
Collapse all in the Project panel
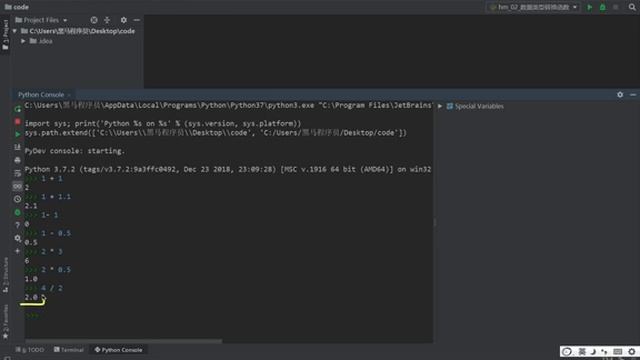[x=107, y=20]
